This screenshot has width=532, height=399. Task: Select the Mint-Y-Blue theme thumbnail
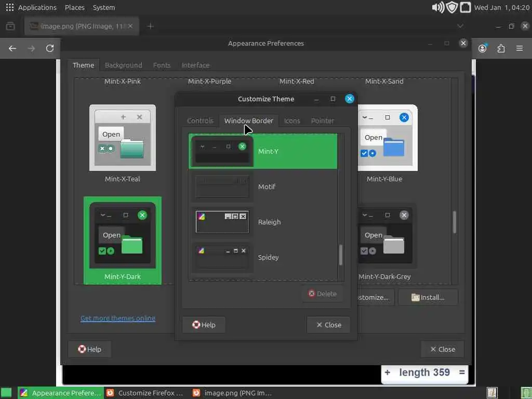388,138
